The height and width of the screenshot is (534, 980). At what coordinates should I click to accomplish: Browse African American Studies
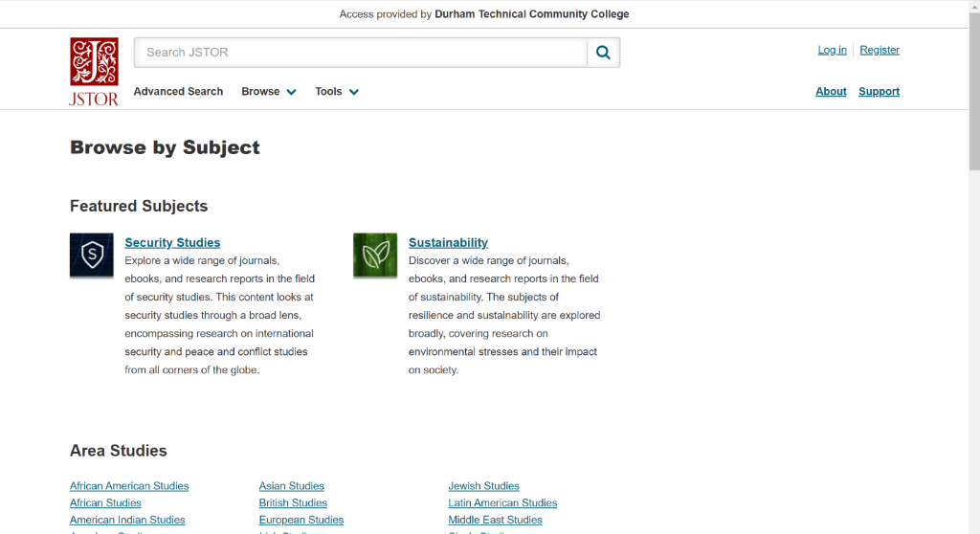[x=129, y=486]
